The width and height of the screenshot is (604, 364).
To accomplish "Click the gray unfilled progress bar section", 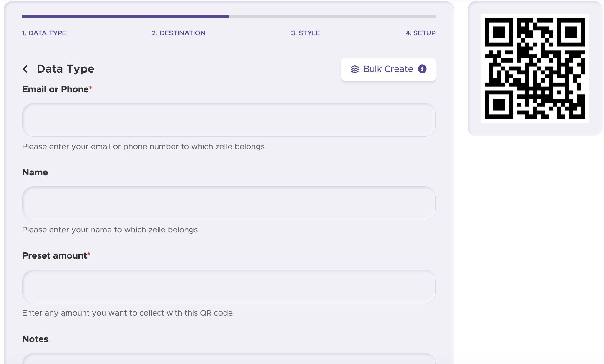I will click(x=332, y=16).
